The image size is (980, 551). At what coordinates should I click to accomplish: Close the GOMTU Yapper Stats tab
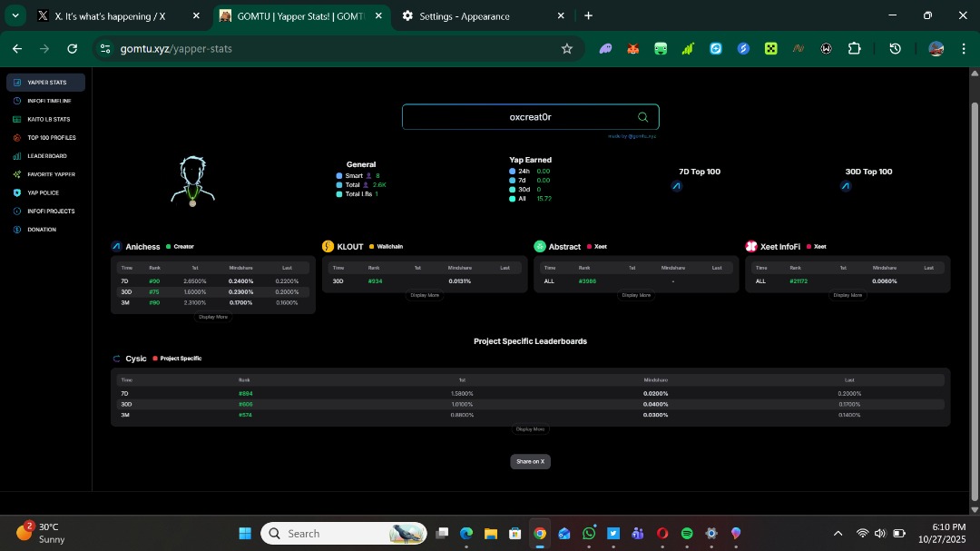pos(378,15)
